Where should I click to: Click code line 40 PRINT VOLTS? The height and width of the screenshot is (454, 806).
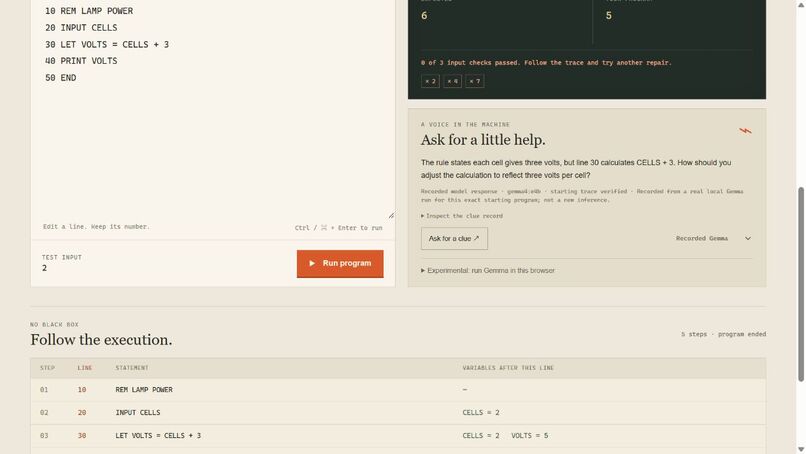pyautogui.click(x=81, y=61)
